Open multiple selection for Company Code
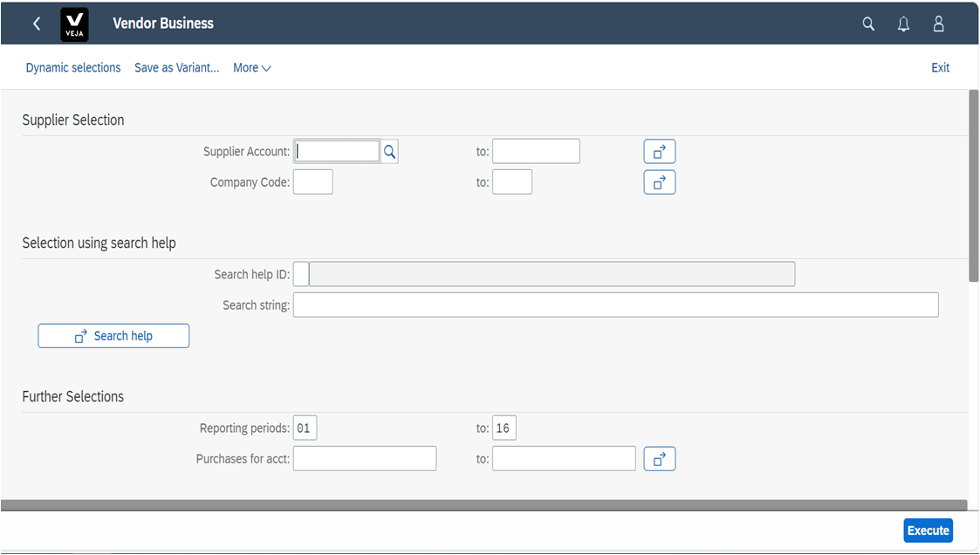The image size is (980, 555). (x=659, y=182)
